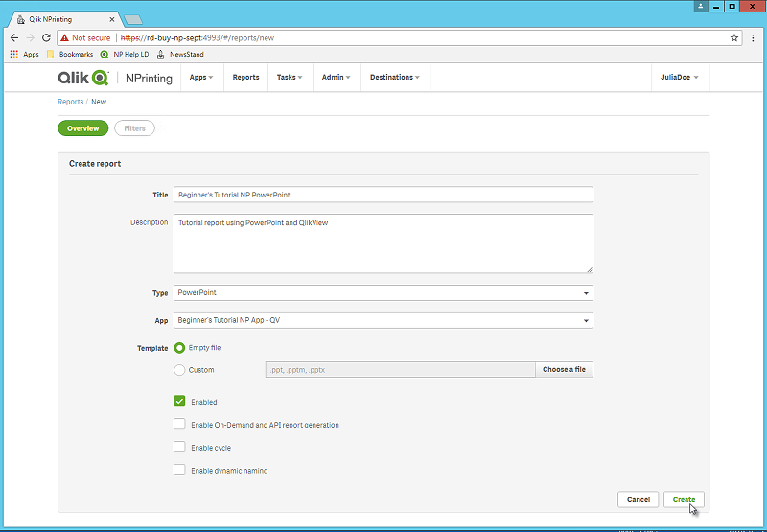Open the Tasks menu in navbar
Image resolution: width=767 pixels, height=532 pixels.
tap(289, 78)
